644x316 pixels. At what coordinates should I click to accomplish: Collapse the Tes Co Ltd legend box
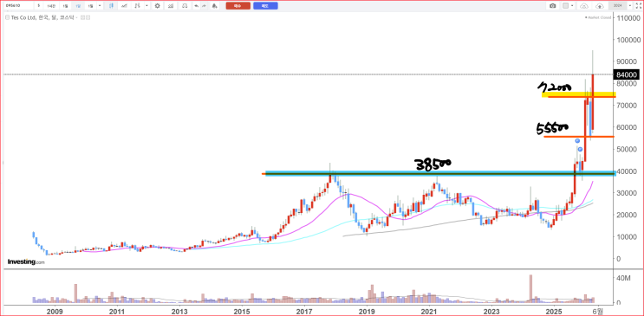[6, 18]
